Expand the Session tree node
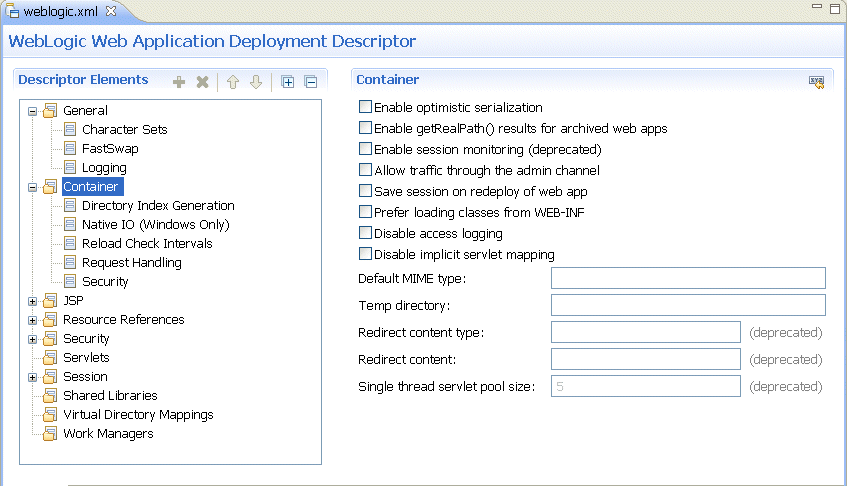The height and width of the screenshot is (486, 847). tap(32, 377)
